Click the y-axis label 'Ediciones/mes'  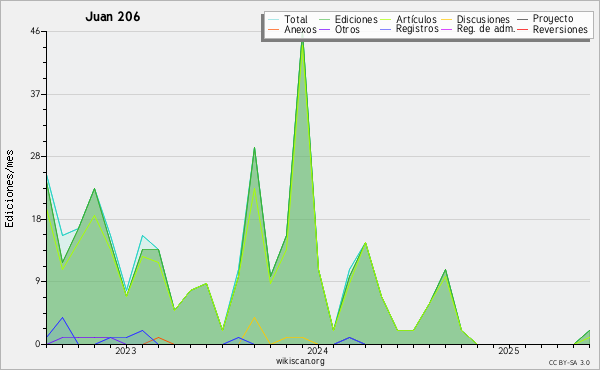[x=9, y=189]
